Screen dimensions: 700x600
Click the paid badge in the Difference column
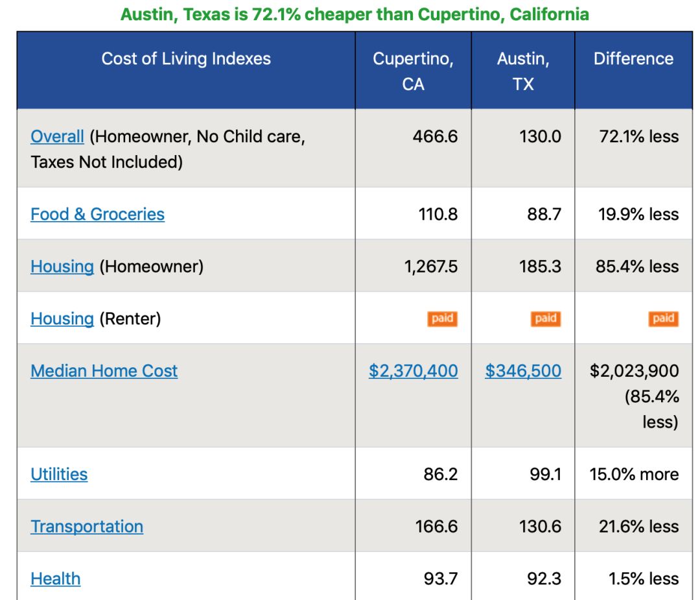pyautogui.click(x=663, y=318)
